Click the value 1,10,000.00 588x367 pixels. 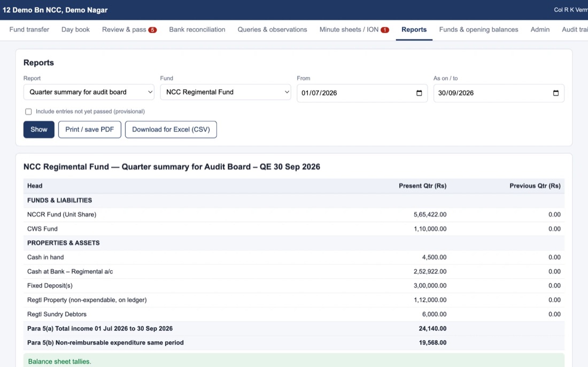pos(430,229)
